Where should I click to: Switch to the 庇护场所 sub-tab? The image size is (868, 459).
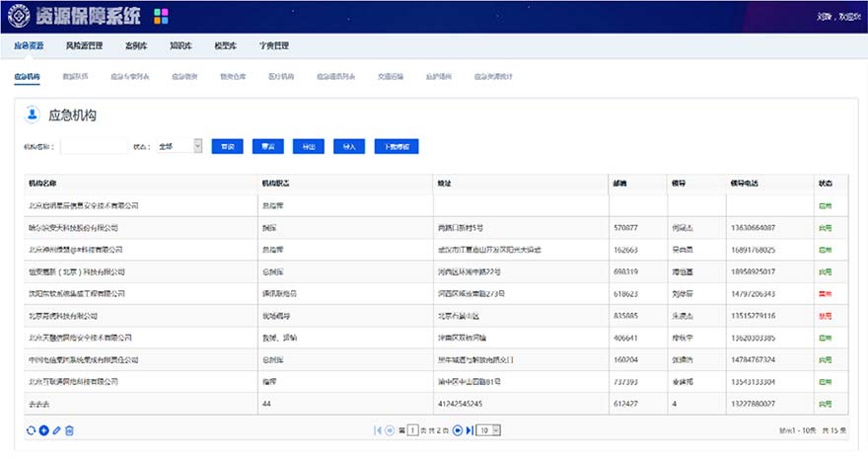coord(439,76)
